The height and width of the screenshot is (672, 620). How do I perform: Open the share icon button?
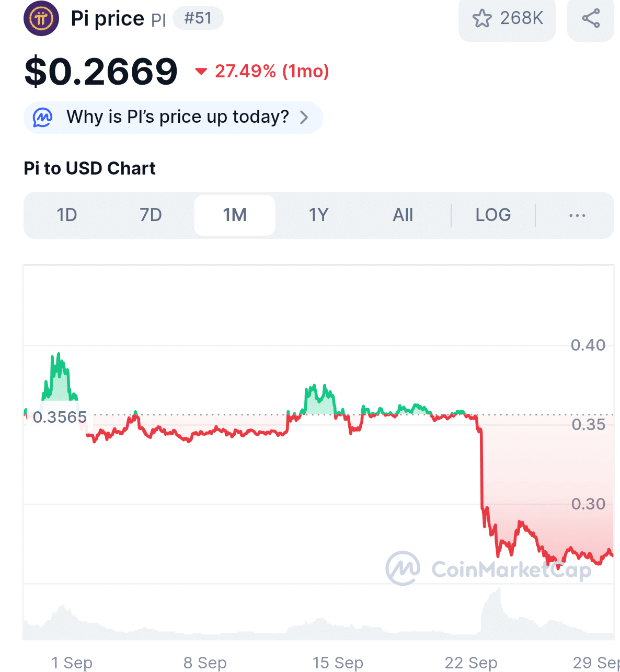pos(591,19)
